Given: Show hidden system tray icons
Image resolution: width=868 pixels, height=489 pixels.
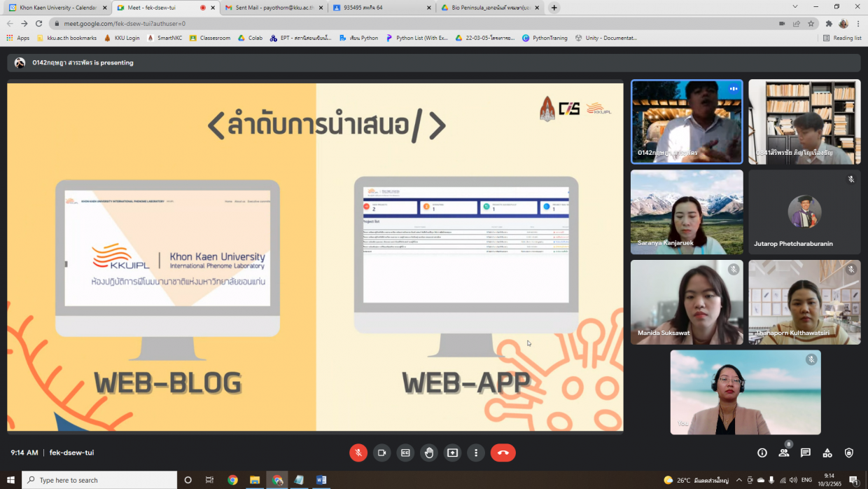Looking at the screenshot, I should [x=738, y=480].
